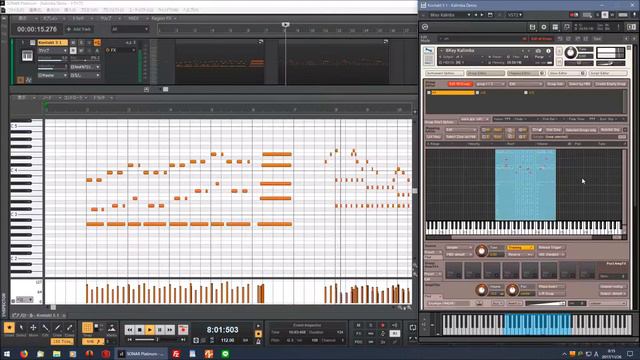The width and height of the screenshot is (640, 360).
Task: Toggle record arm in Mix module
Action: point(382,325)
